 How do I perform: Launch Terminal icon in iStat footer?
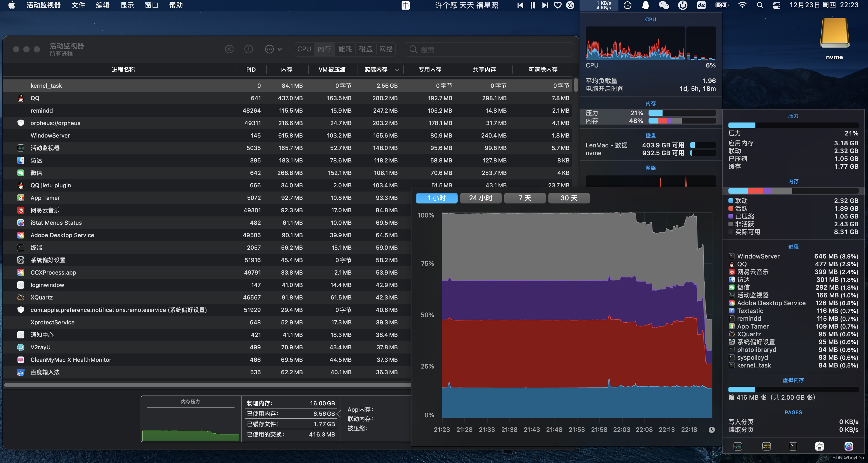[793, 446]
